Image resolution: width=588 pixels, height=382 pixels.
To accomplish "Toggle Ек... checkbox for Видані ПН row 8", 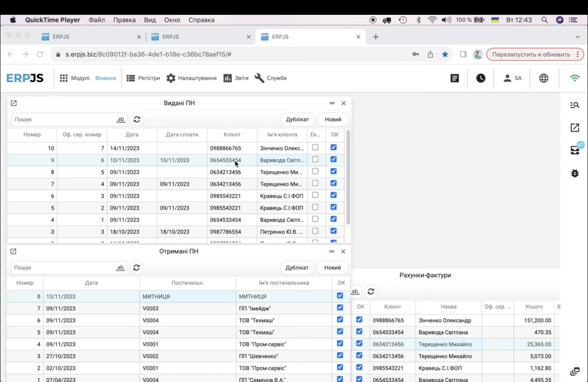I will tap(315, 171).
